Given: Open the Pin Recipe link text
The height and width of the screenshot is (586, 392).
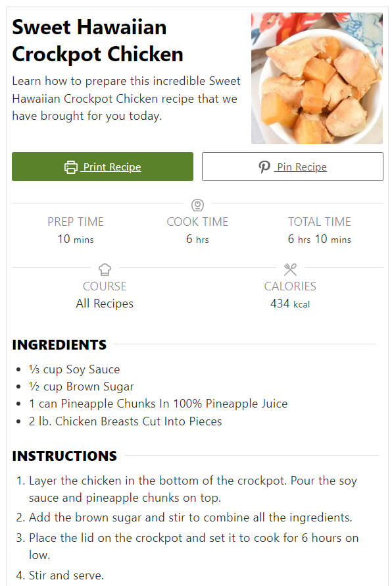Looking at the screenshot, I should 302,167.
